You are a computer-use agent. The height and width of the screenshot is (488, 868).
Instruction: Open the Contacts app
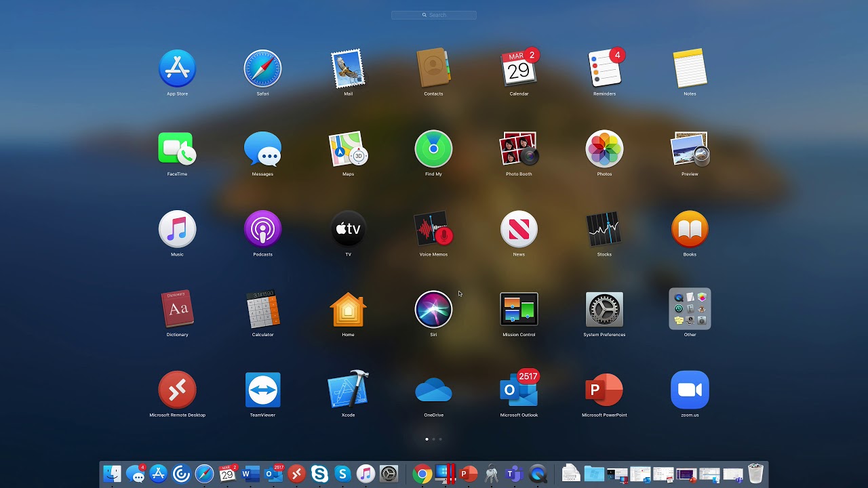click(x=433, y=68)
